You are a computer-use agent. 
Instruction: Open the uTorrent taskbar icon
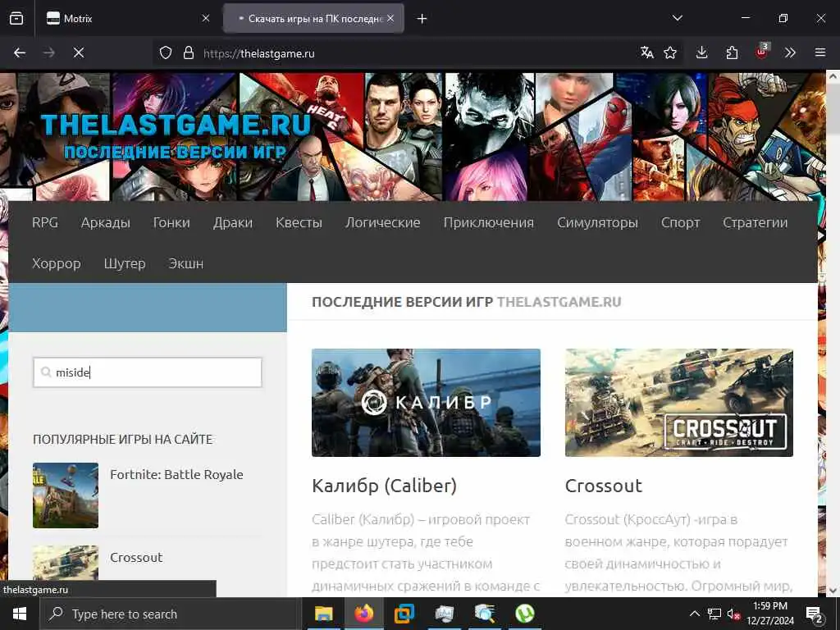[524, 614]
